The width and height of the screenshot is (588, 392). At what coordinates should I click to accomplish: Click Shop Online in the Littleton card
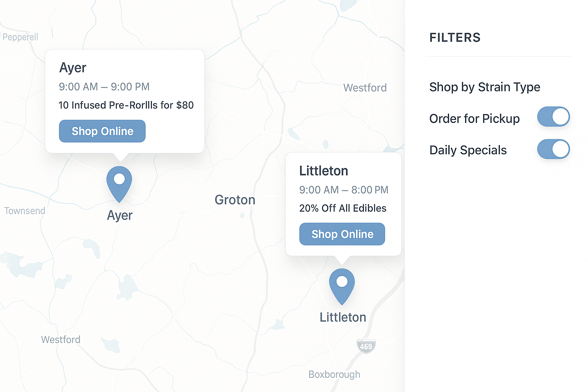342,234
